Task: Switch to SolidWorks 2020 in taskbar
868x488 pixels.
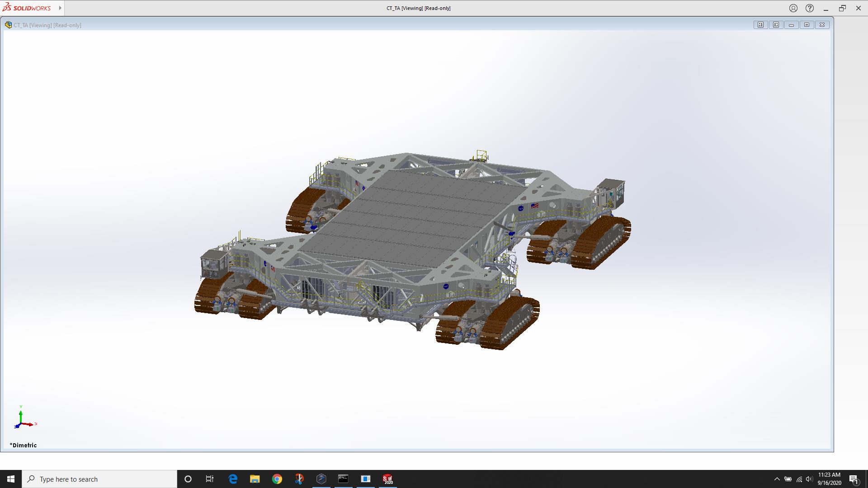Action: (x=387, y=479)
